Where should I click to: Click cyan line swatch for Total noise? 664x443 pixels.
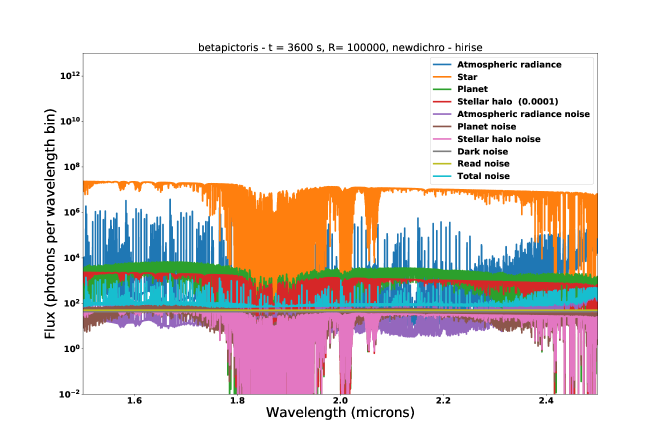(442, 176)
